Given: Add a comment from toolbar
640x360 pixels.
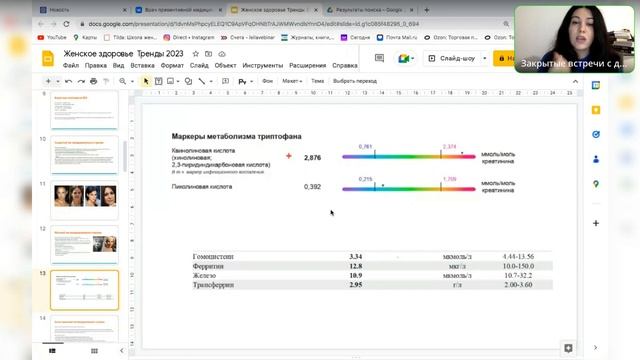Looking at the screenshot, I should point(225,81).
